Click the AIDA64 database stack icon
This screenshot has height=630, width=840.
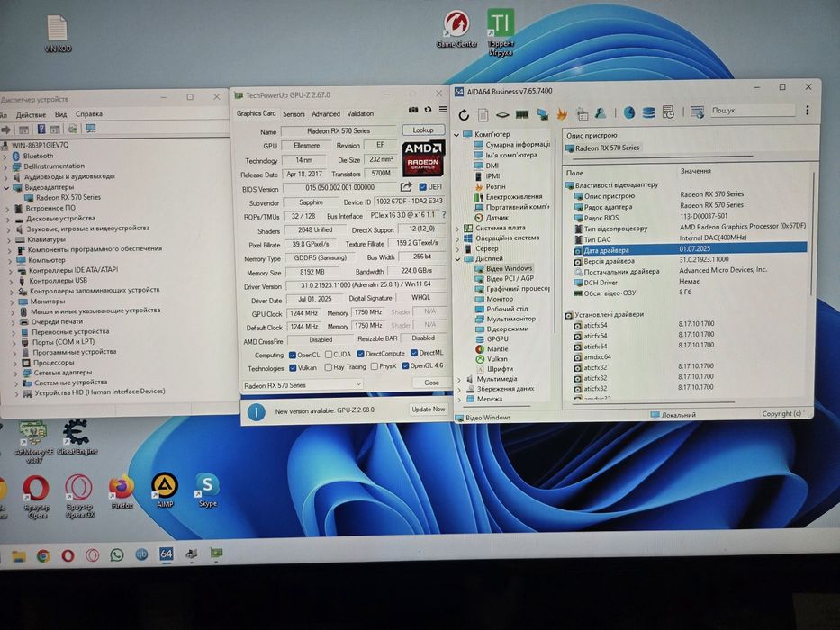tap(649, 112)
